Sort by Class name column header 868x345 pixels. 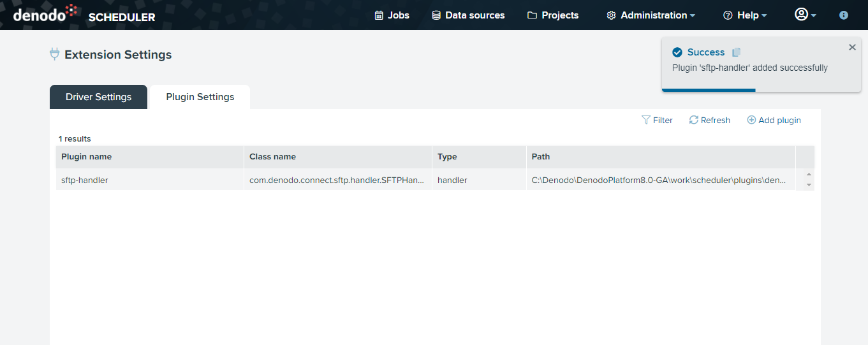point(338,157)
